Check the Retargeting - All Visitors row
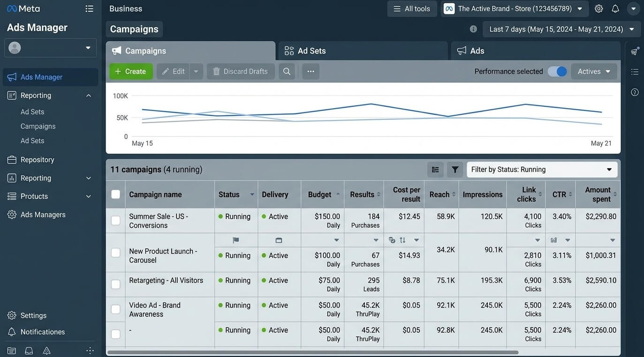The height and width of the screenshot is (357, 644). pos(115,284)
